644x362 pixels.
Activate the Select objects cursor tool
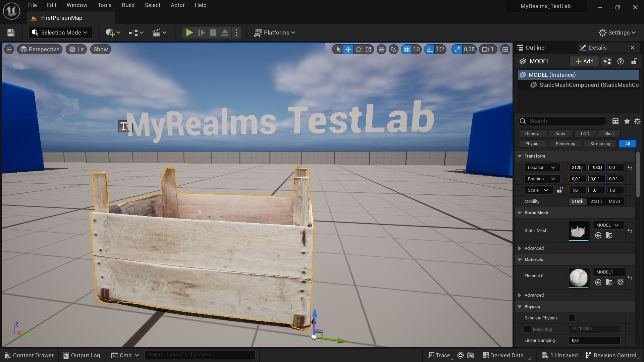[x=338, y=50]
